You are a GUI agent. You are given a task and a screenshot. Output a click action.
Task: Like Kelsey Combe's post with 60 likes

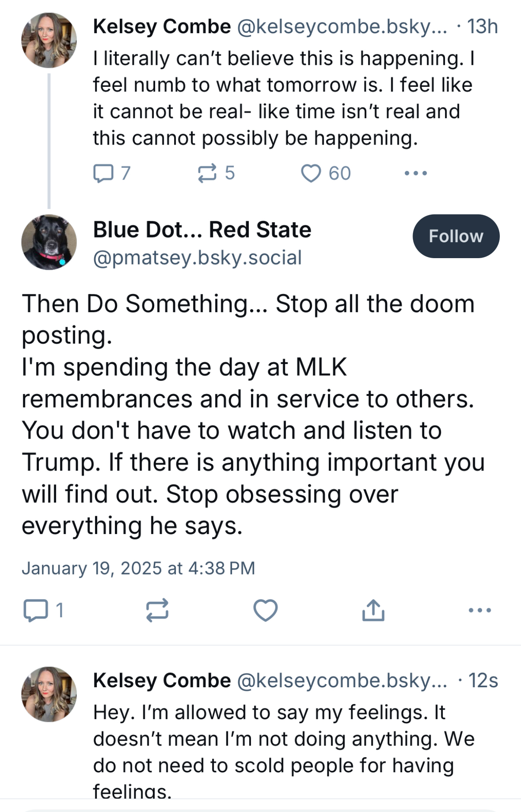point(311,174)
